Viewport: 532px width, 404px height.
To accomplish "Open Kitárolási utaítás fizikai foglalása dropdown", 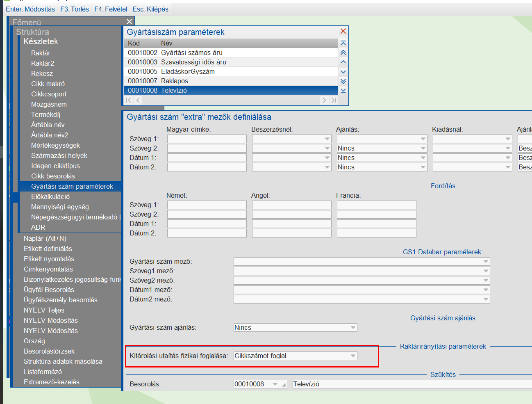I will [353, 356].
